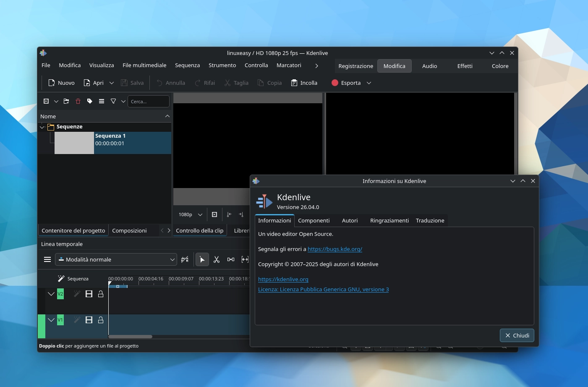Open the 1080p preview resolution dropdown
Viewport: 588px width, 387px height.
click(x=190, y=214)
